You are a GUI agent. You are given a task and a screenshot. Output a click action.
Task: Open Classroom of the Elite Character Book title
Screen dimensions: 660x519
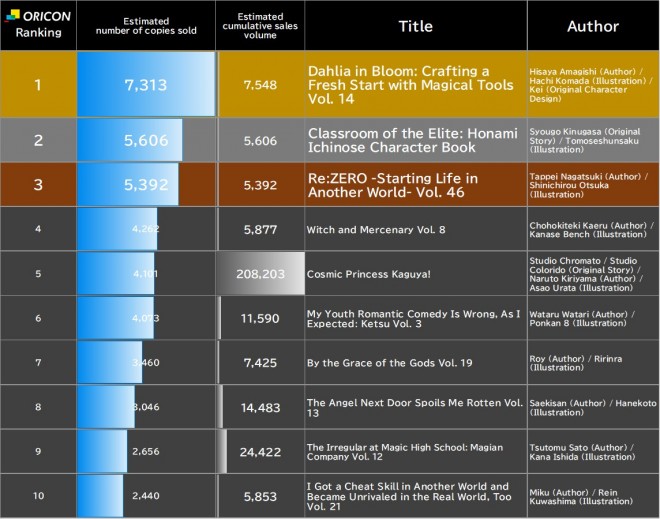(x=412, y=140)
